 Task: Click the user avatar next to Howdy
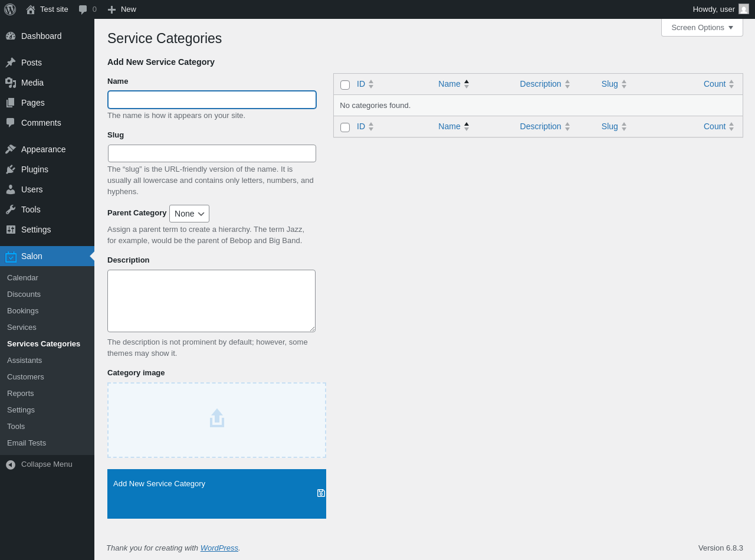click(743, 9)
